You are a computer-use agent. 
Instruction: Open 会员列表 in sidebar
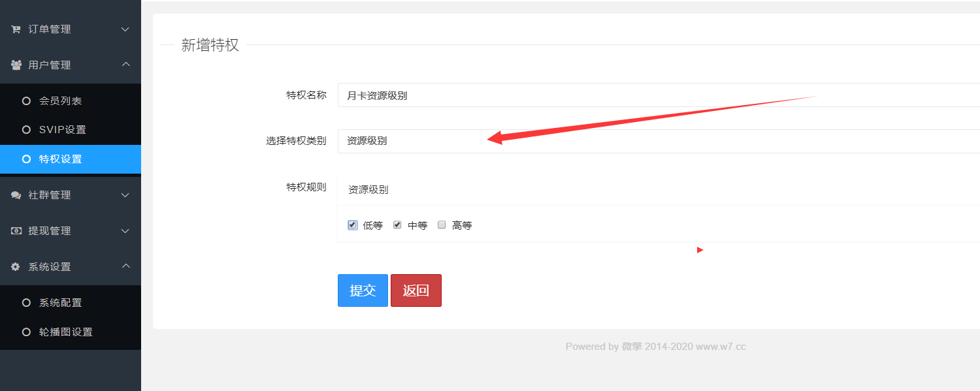pos(71,101)
